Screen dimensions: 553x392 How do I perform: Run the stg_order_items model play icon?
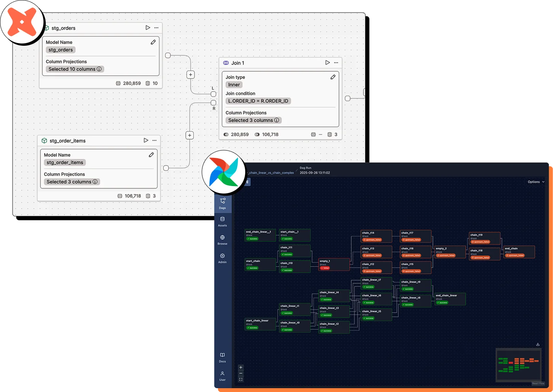coord(146,140)
